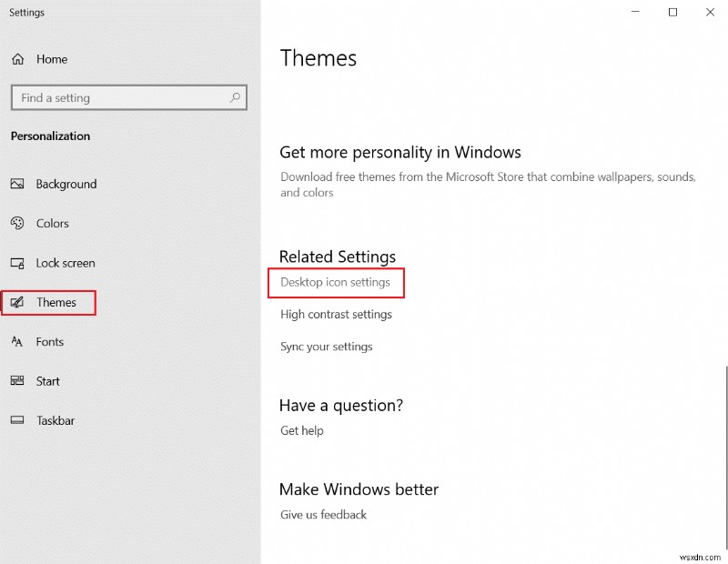728x564 pixels.
Task: Click Sync your settings
Action: (x=326, y=347)
